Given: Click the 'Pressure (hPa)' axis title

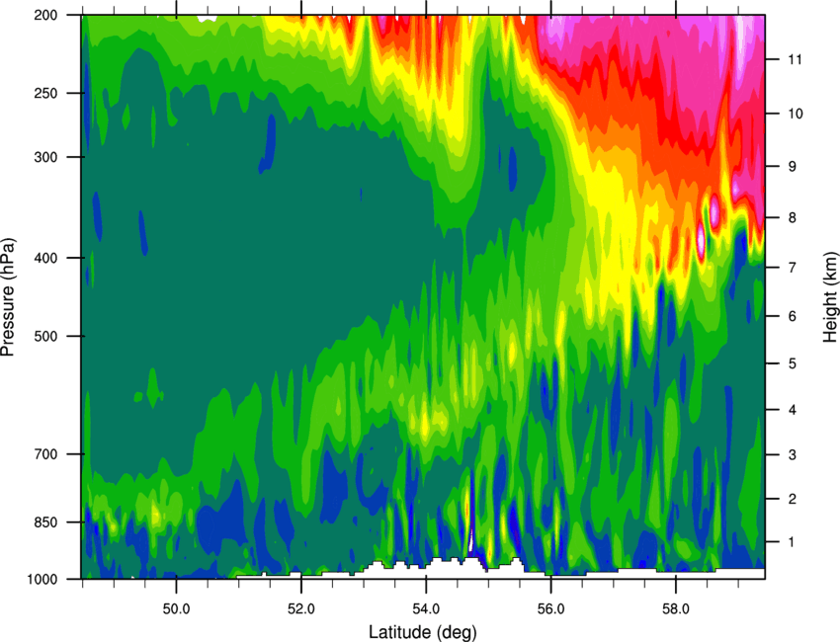Looking at the screenshot, I should coord(8,296).
